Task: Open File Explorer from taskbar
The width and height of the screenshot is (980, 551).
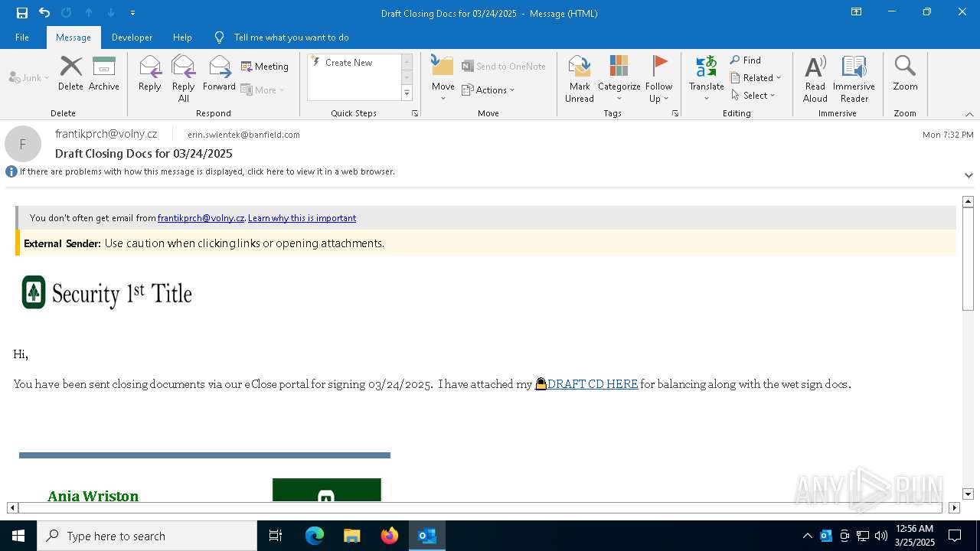Action: point(352,536)
